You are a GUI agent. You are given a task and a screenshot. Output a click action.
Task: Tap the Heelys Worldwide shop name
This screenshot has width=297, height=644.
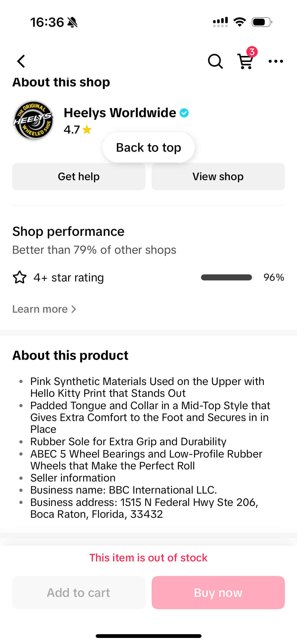(x=120, y=113)
